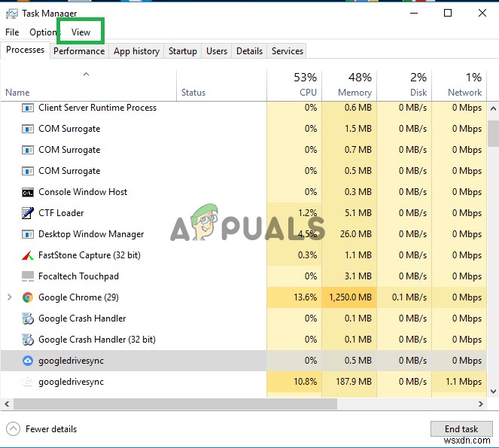Click the Client Server Runtime Process icon

point(28,108)
